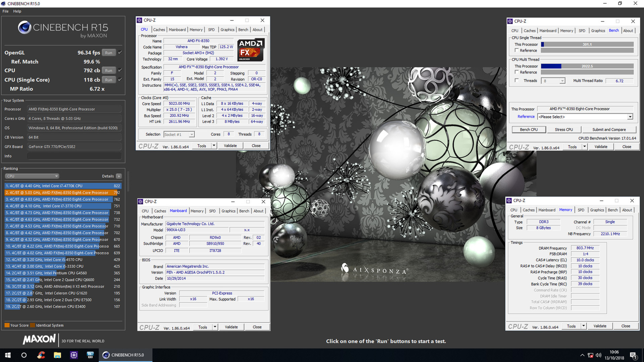Open the Threads count dropdown
This screenshot has height=362, width=644.
(554, 81)
